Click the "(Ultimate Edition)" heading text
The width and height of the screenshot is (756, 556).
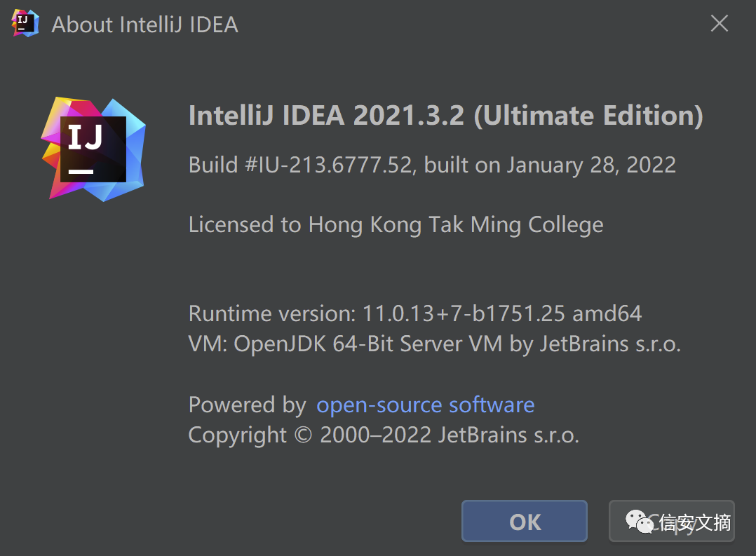pos(588,116)
